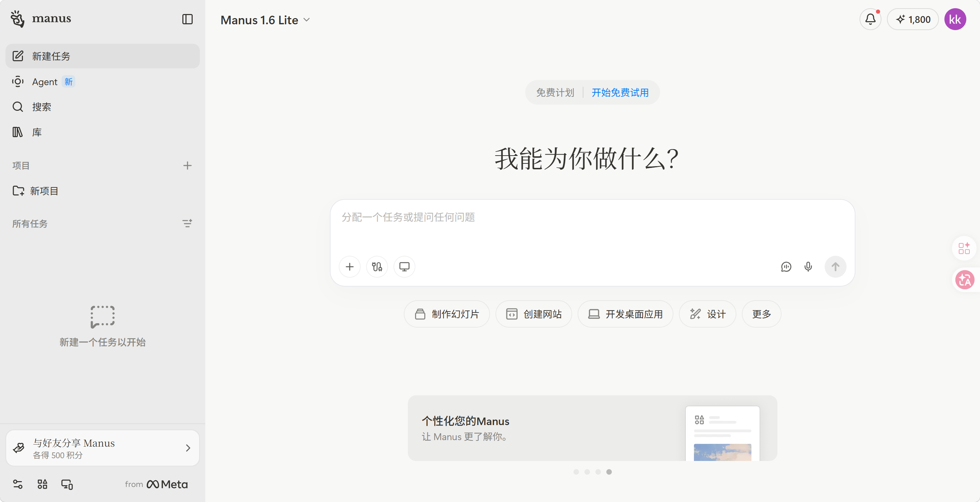Click the banner preview thumbnail image
This screenshot has height=502, width=980.
722,434
